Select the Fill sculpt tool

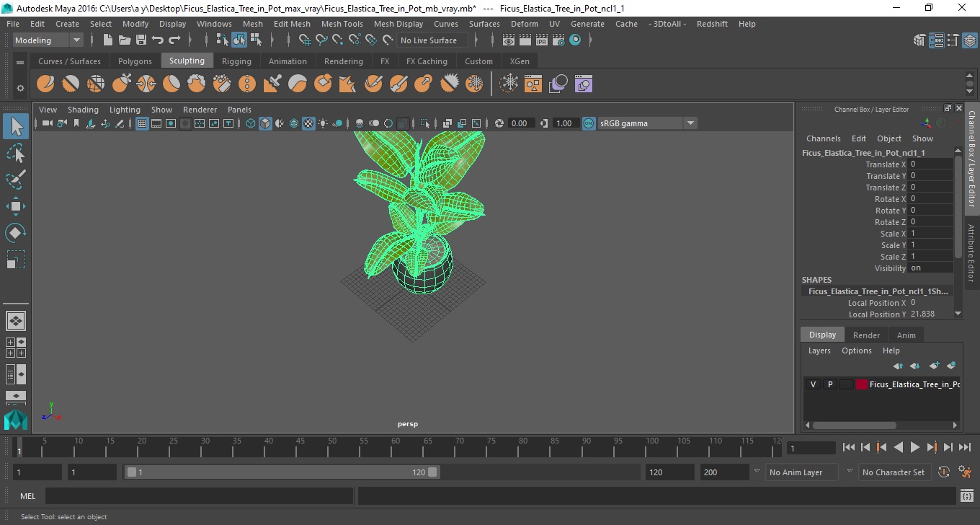point(348,84)
